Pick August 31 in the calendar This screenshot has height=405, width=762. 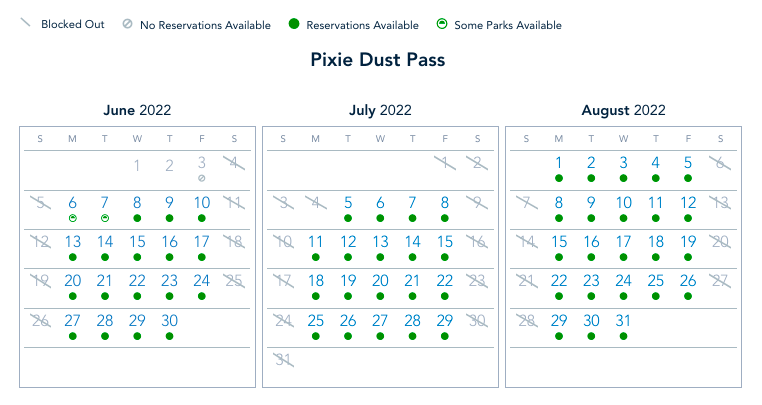point(623,321)
